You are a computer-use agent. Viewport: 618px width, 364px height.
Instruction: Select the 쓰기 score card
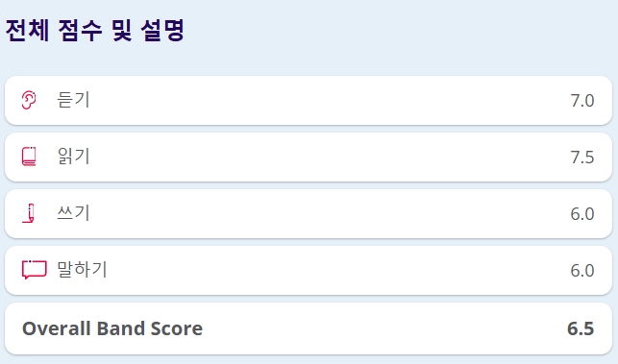click(x=309, y=213)
